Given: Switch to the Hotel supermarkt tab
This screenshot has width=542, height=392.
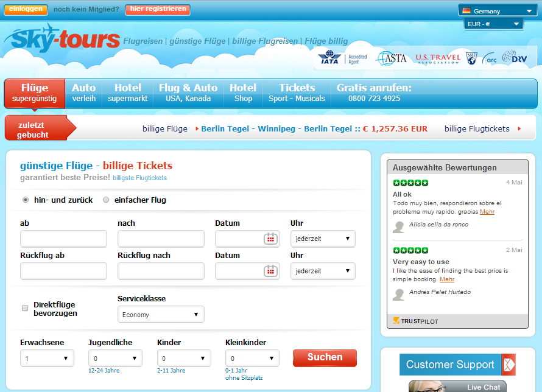Looking at the screenshot, I should click(x=127, y=93).
